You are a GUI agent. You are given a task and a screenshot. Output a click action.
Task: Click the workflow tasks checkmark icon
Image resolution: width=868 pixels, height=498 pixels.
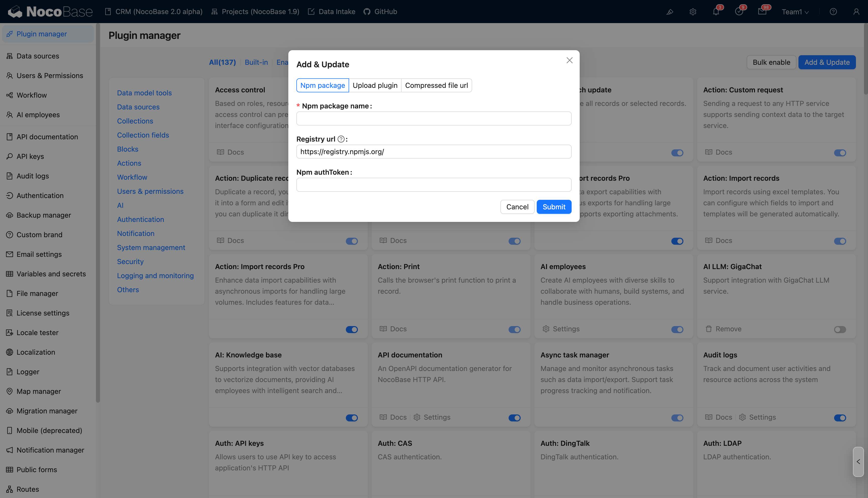pyautogui.click(x=739, y=12)
